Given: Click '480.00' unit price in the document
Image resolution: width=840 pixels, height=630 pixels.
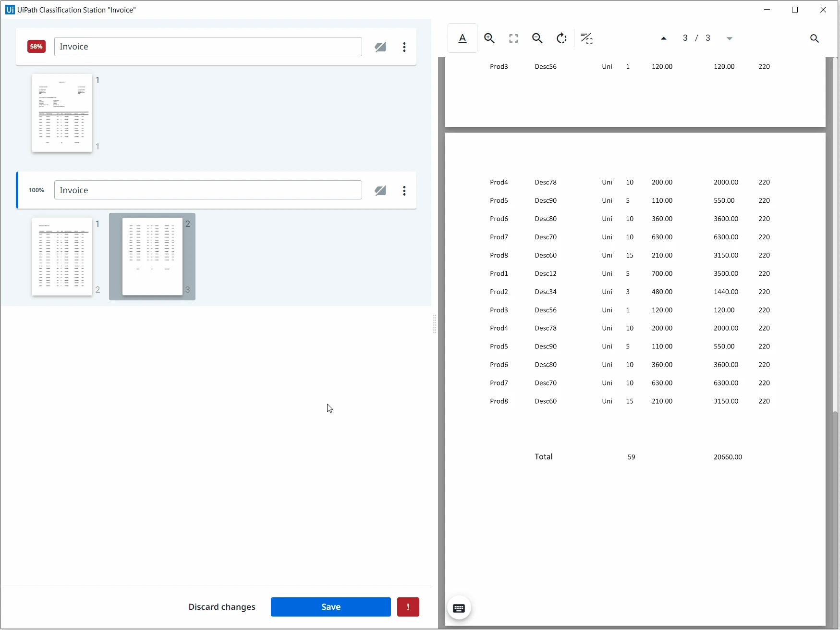Looking at the screenshot, I should tap(662, 292).
